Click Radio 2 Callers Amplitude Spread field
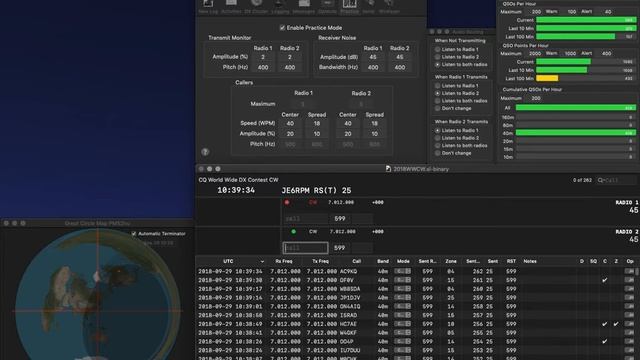This screenshot has width=640, height=360. tap(374, 134)
